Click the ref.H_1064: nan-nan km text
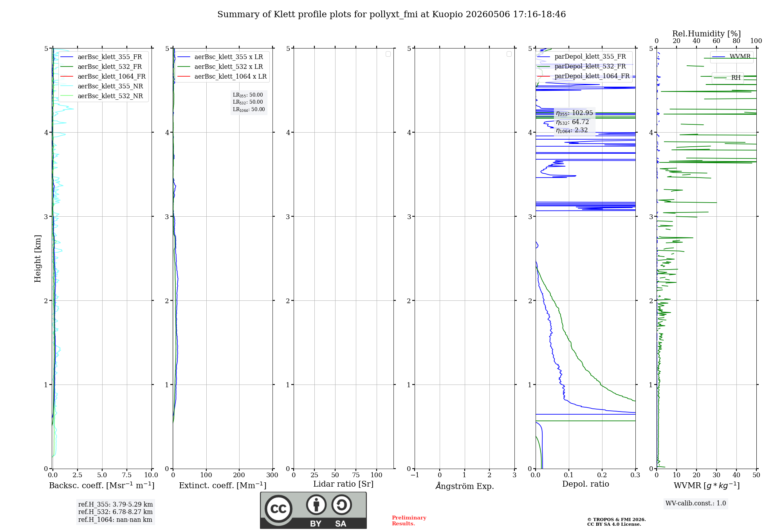 [x=115, y=520]
